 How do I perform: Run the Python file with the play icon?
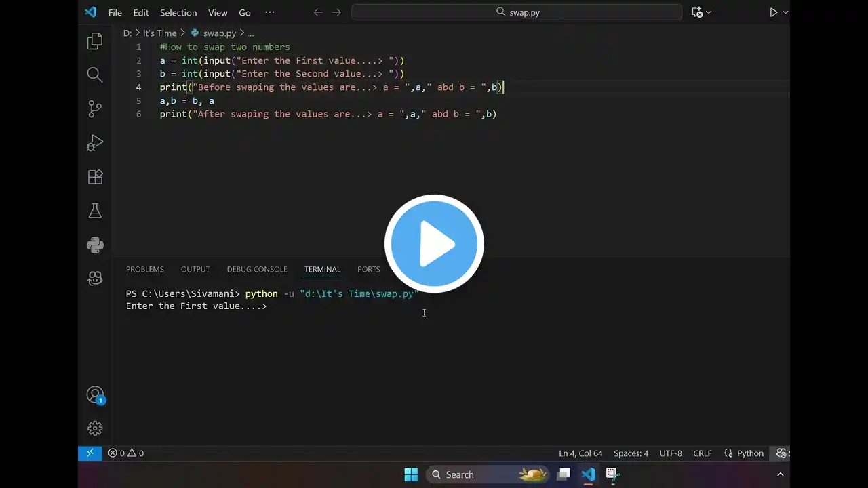pos(773,12)
